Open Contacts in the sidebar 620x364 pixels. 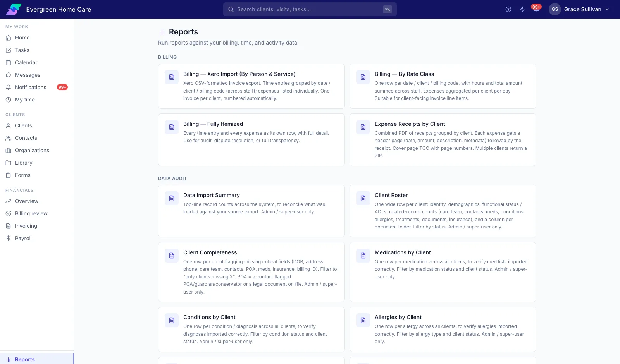coord(37,138)
